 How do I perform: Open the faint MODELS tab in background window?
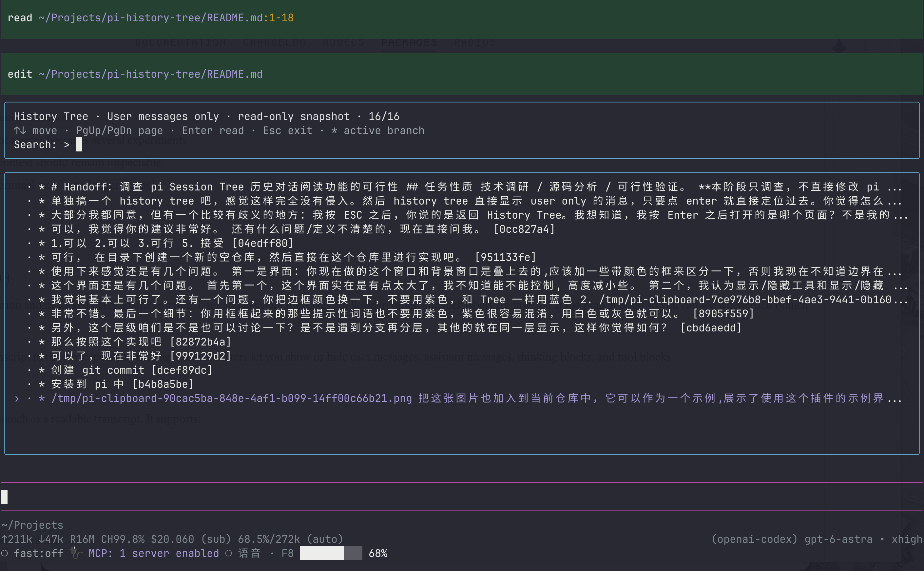point(343,43)
